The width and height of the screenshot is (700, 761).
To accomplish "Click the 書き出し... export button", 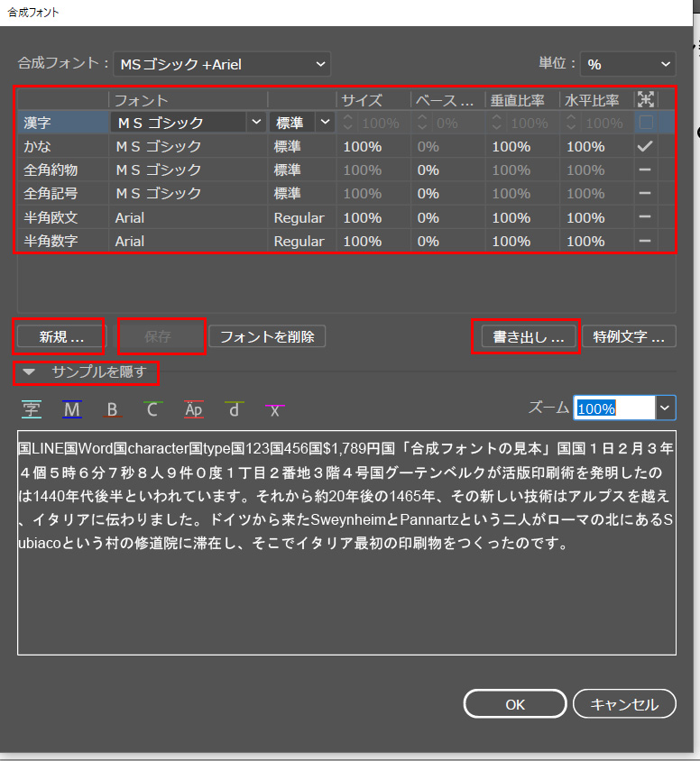I will coord(528,336).
